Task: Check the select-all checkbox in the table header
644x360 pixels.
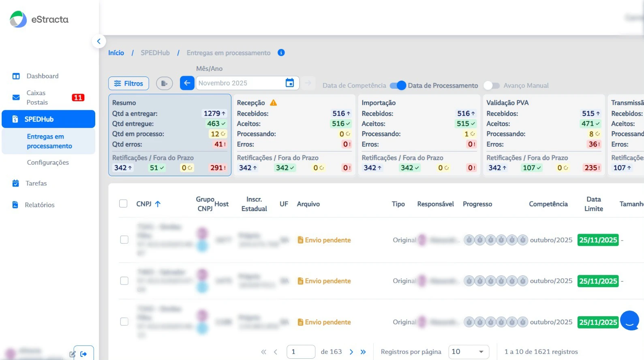Action: click(123, 204)
